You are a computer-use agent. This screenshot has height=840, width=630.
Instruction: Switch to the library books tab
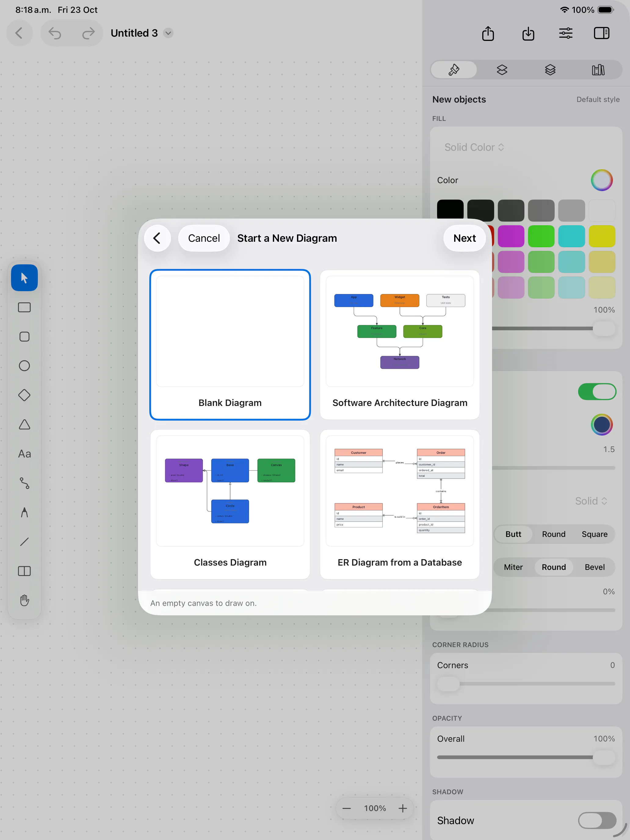pos(598,70)
